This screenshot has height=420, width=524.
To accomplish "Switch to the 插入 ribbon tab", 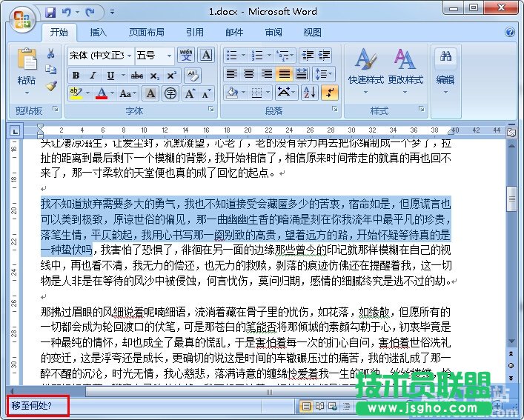I will (99, 33).
